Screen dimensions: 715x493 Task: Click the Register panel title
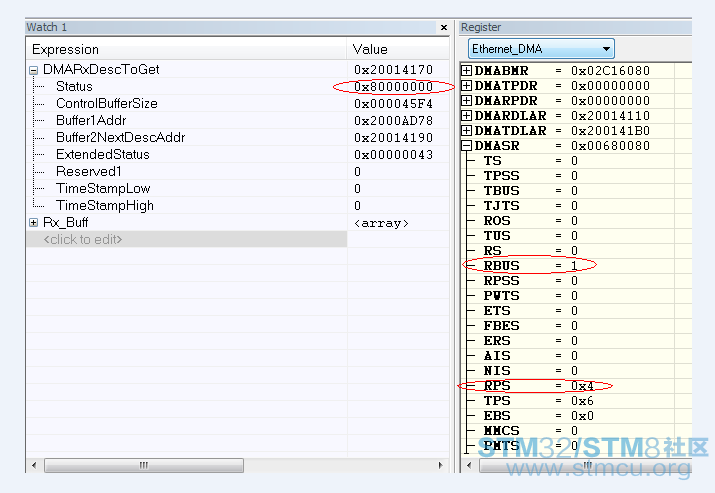click(481, 27)
